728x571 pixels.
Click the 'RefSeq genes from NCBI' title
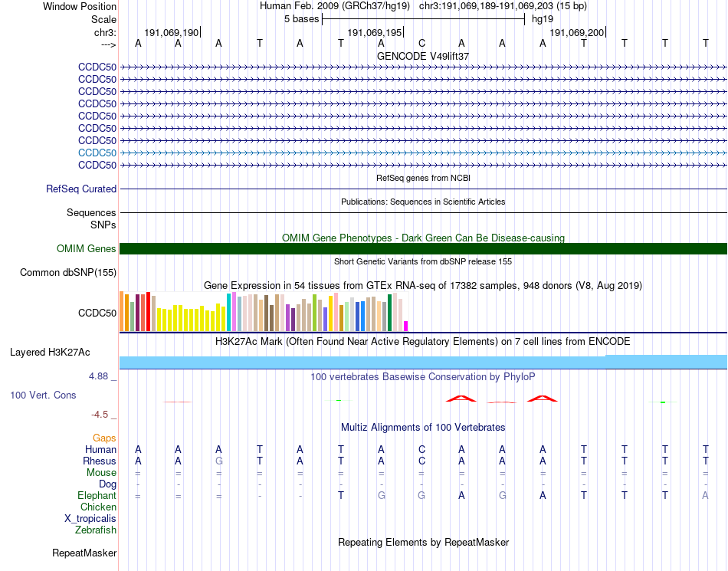423,178
